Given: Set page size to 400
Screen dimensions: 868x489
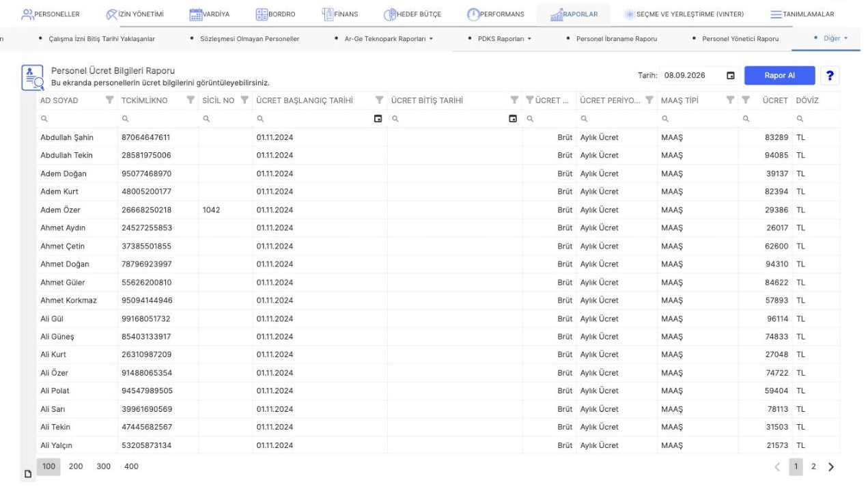Looking at the screenshot, I should tap(130, 466).
